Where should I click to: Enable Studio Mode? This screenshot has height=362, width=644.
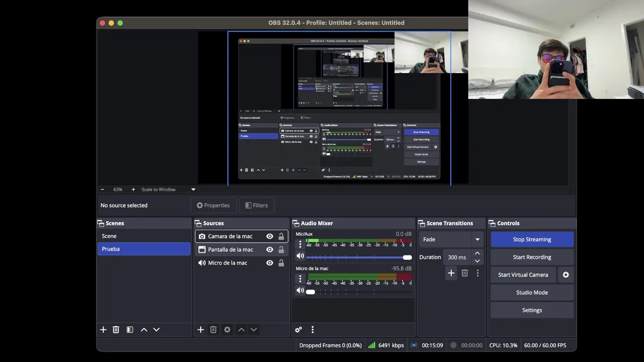(532, 293)
